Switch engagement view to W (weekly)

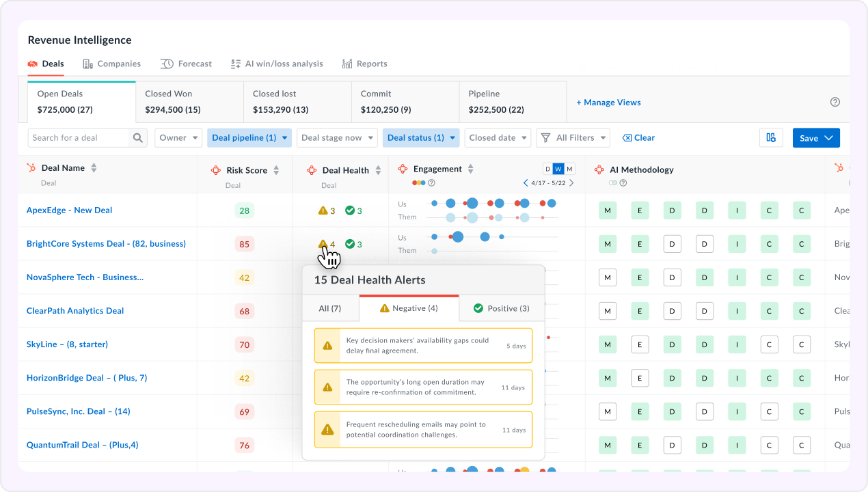(x=558, y=169)
